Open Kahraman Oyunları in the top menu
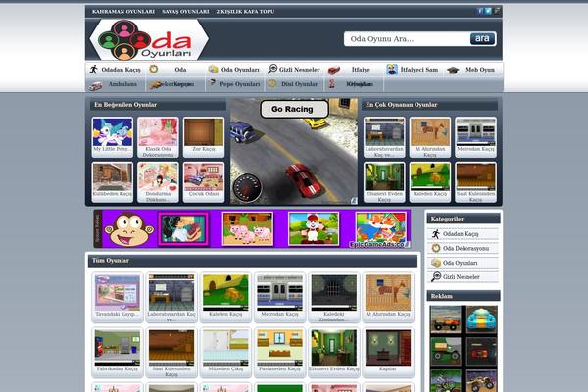 (x=123, y=11)
